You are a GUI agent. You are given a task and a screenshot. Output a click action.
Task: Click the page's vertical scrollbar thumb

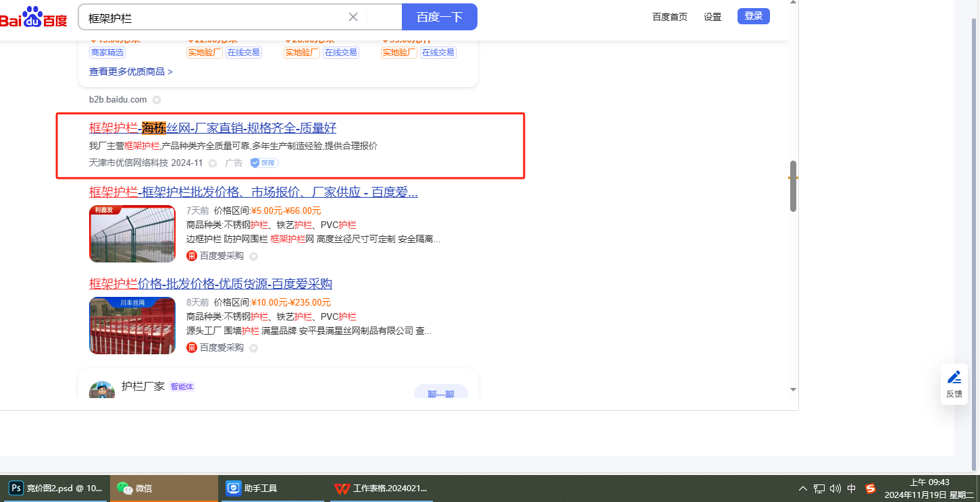(793, 186)
